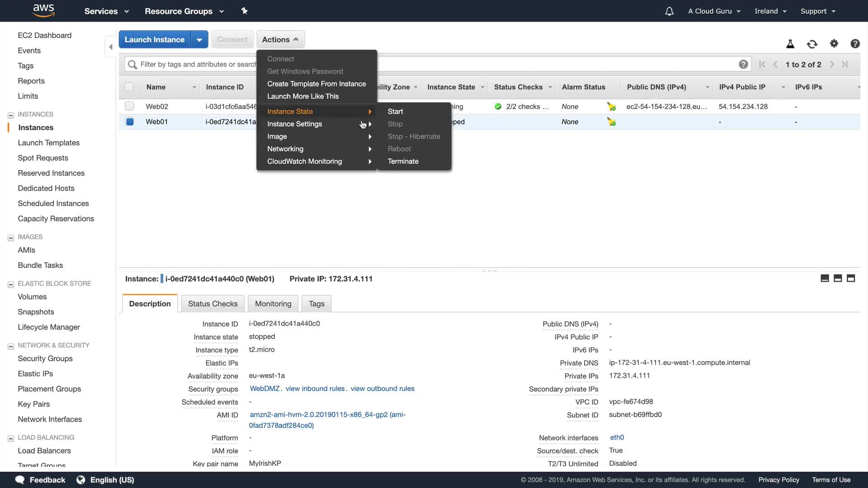Viewport: 868px width, 488px height.
Task: Uncheck the Web01 instance checkbox
Action: coord(130,122)
